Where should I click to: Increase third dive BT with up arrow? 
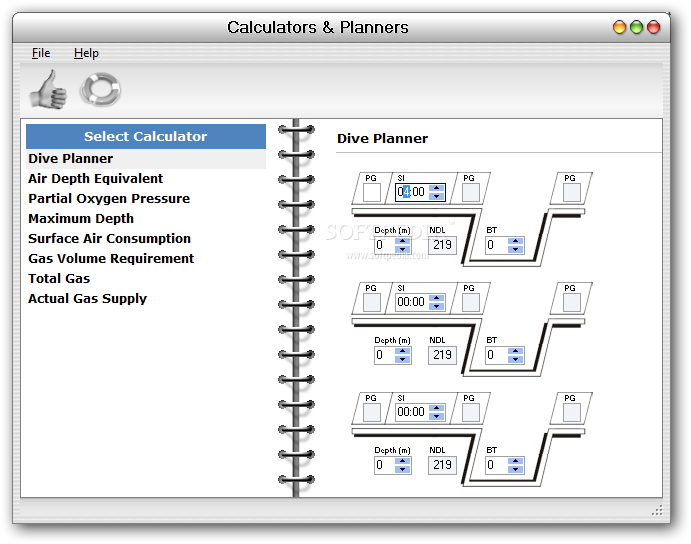(x=515, y=461)
